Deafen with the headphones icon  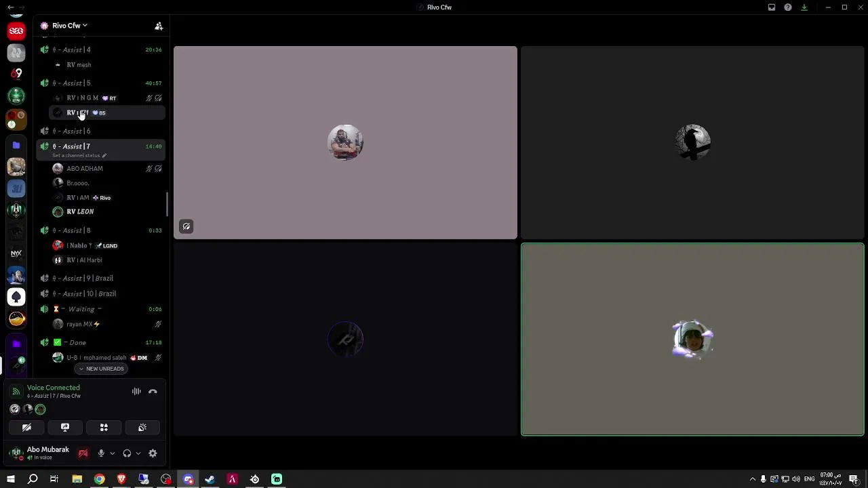tap(127, 453)
